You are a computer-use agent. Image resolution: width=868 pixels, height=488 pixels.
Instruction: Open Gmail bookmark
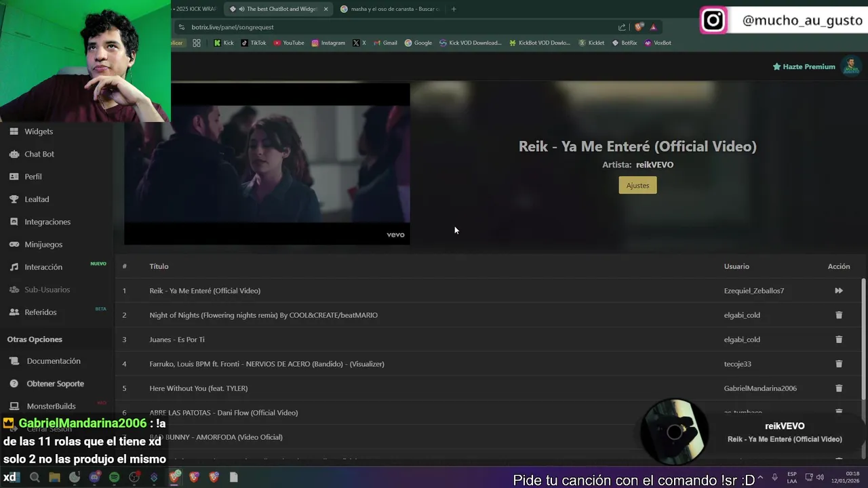coord(385,43)
